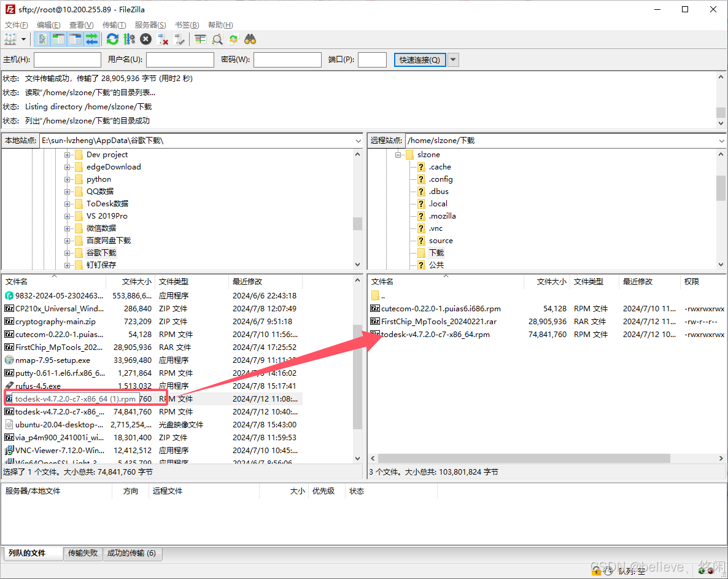The image size is (728, 579).
Task: Expand the edgeDownload folder
Action: pyautogui.click(x=68, y=167)
